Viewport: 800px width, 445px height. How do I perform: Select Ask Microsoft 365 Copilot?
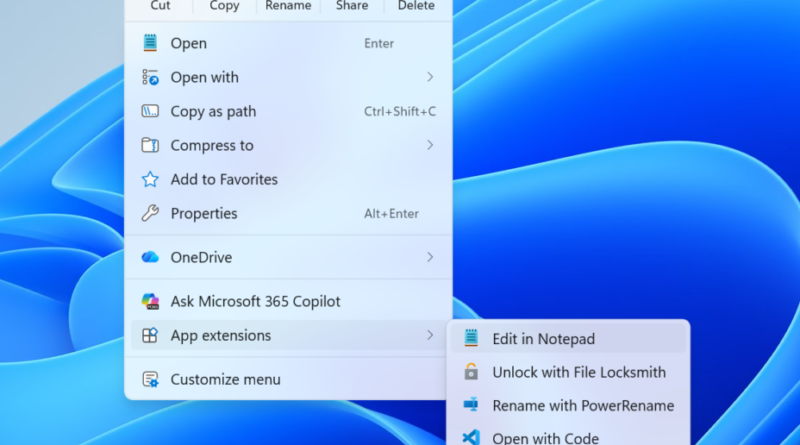pos(288,301)
